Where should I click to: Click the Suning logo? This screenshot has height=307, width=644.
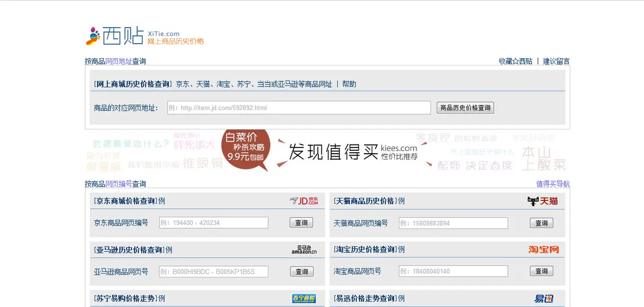(304, 299)
